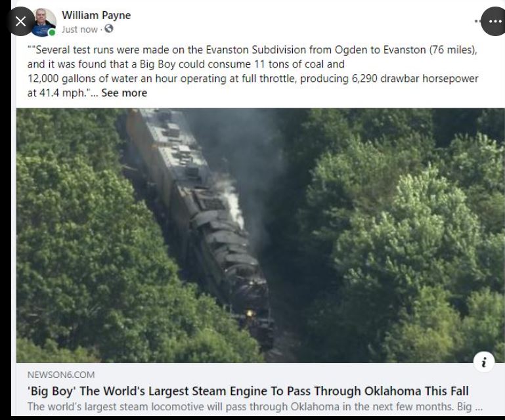Click the locomotive headlight in the photo
505x420 pixels.
(250, 313)
